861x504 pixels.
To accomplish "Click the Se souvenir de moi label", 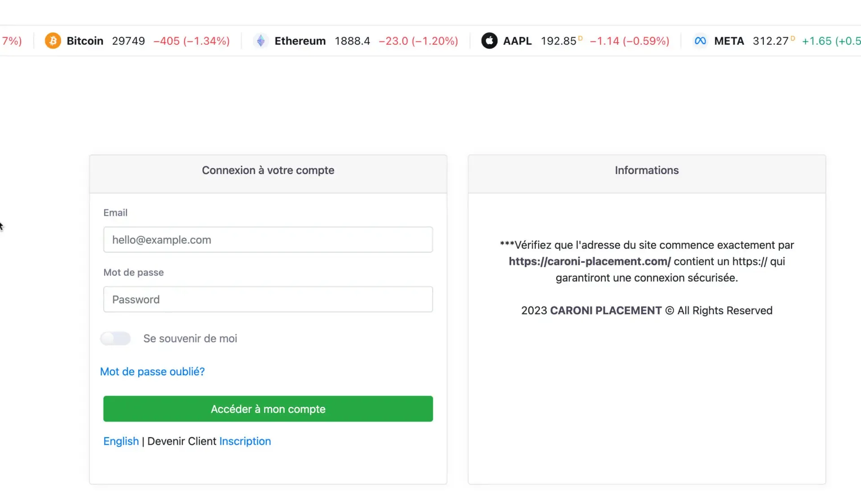I will point(190,339).
